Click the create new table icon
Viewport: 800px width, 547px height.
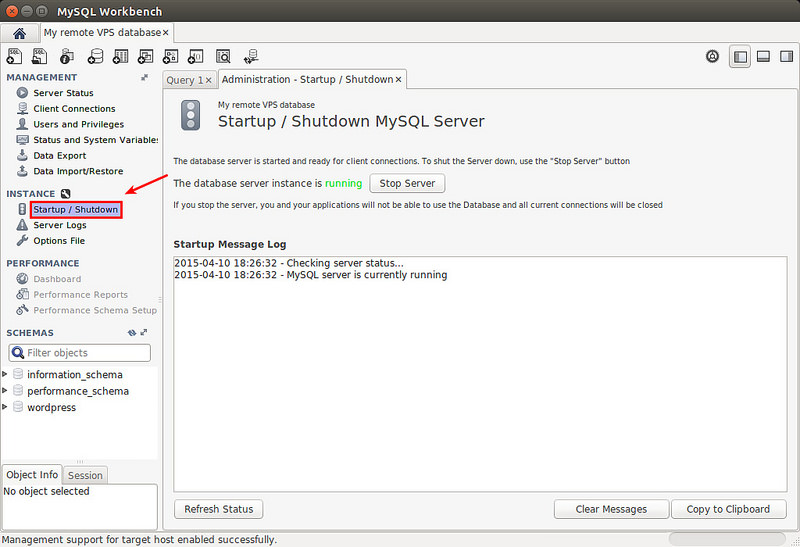point(121,56)
